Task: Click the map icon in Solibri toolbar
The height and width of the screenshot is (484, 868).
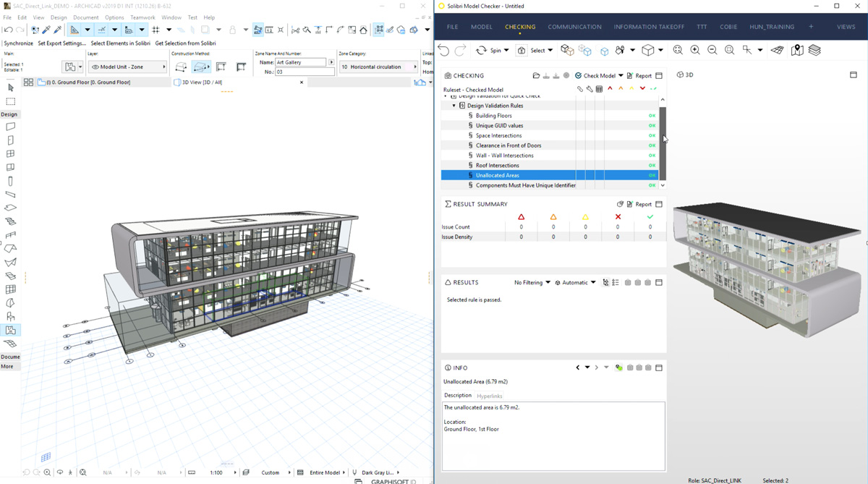Action: point(797,50)
